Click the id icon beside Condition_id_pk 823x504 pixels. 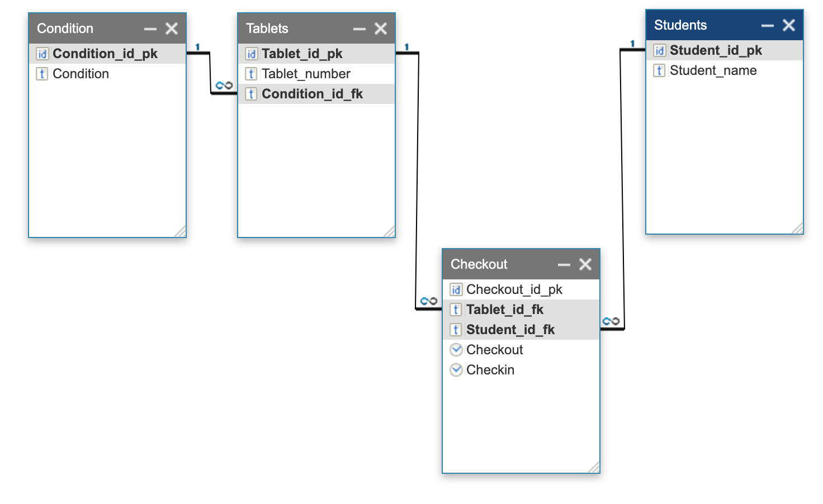42,54
